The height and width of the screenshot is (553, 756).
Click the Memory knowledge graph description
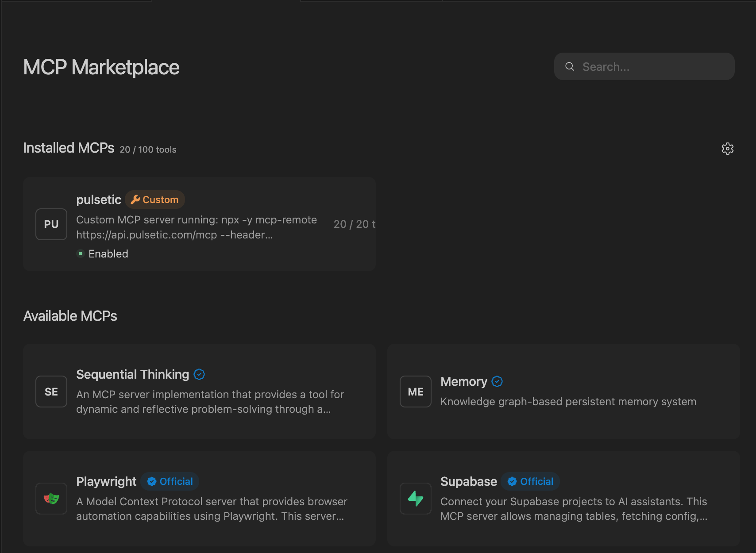tap(568, 402)
